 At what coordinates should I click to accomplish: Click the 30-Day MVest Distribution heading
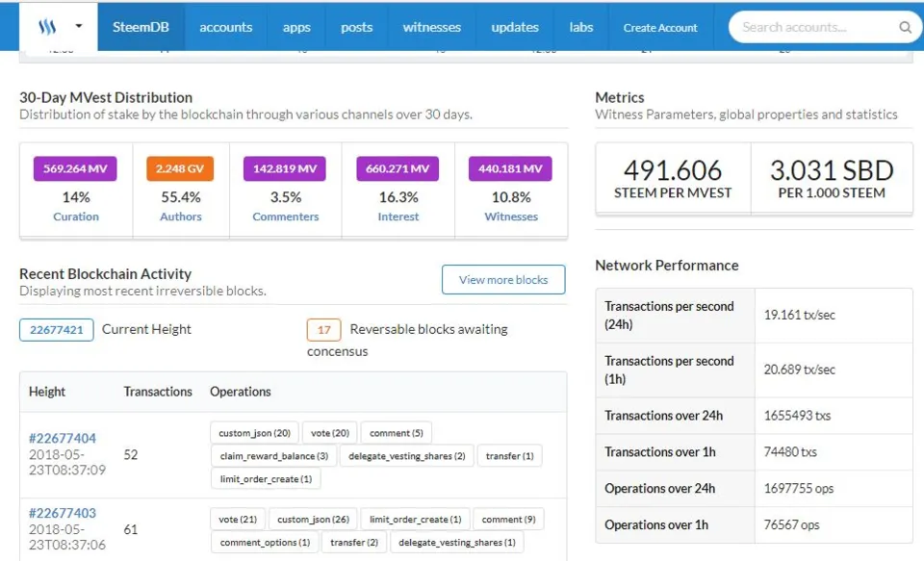106,97
